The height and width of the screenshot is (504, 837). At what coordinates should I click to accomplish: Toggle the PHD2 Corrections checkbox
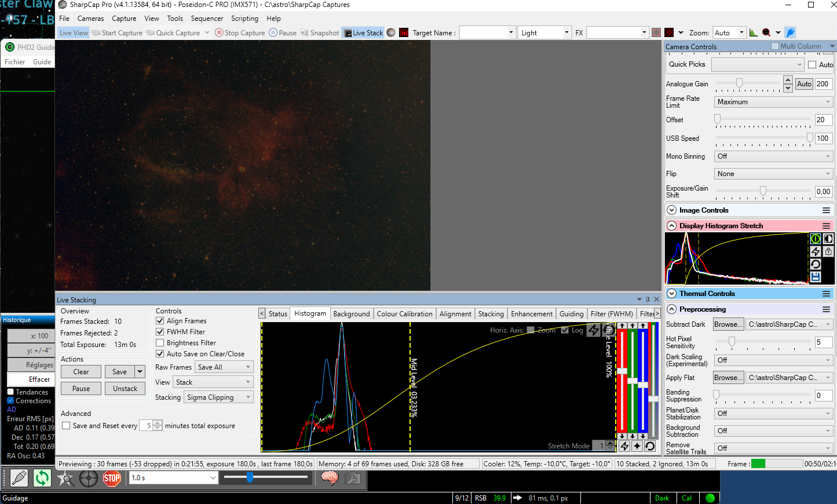(10, 400)
